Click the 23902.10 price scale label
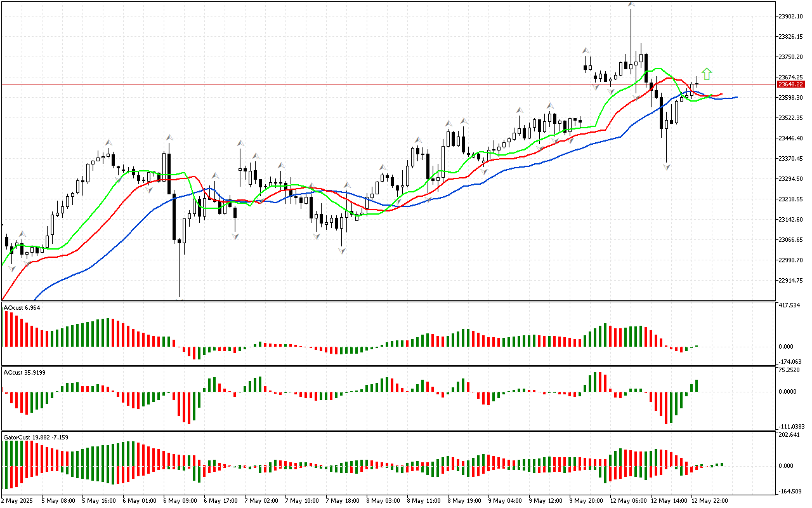812x508 pixels. click(790, 16)
